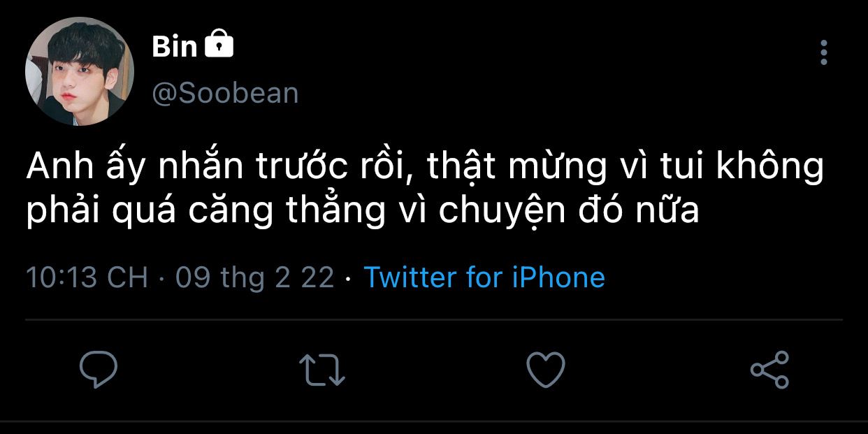Screen dimensions: 868x434
Task: Click the padlock icon beside Bin
Action: coord(219,45)
